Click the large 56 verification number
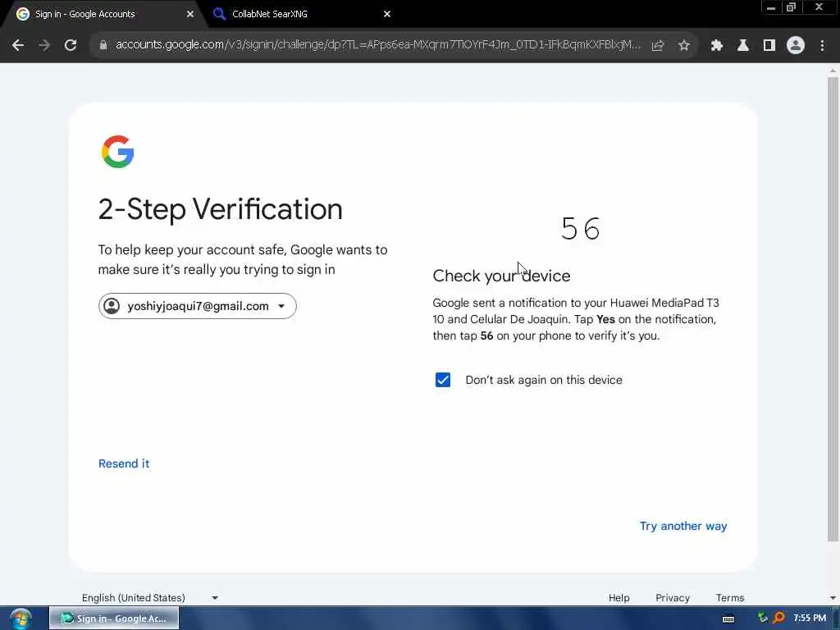Screen dimensions: 840x630 pos(580,229)
